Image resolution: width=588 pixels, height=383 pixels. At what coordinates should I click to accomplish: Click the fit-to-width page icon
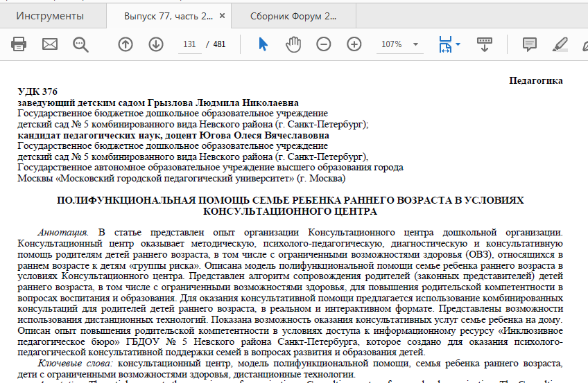[x=444, y=44]
